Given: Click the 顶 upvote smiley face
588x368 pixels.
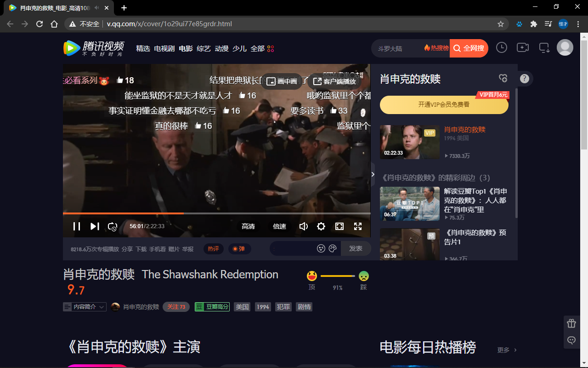Looking at the screenshot, I should click(312, 276).
